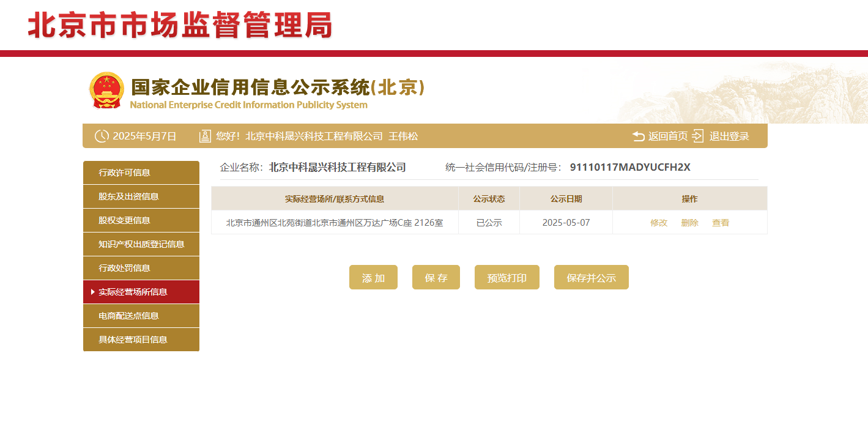Click the 北京市市场监督管理局 header title
Image resolution: width=868 pixels, height=443 pixels.
pyautogui.click(x=180, y=26)
